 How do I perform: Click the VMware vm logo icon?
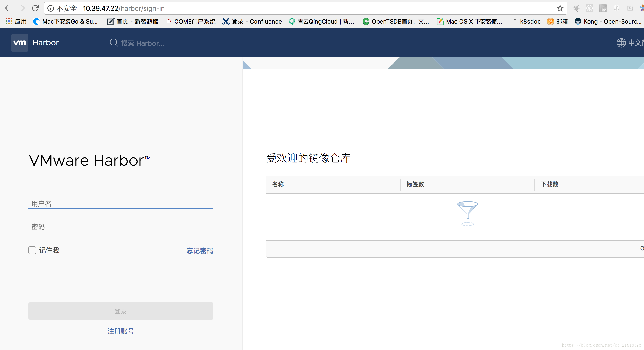click(x=20, y=43)
